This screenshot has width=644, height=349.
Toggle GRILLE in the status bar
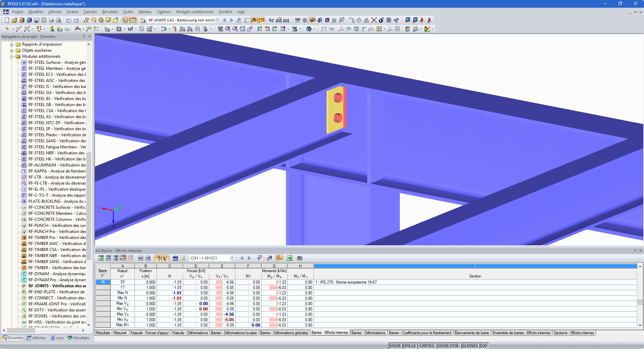click(409, 345)
